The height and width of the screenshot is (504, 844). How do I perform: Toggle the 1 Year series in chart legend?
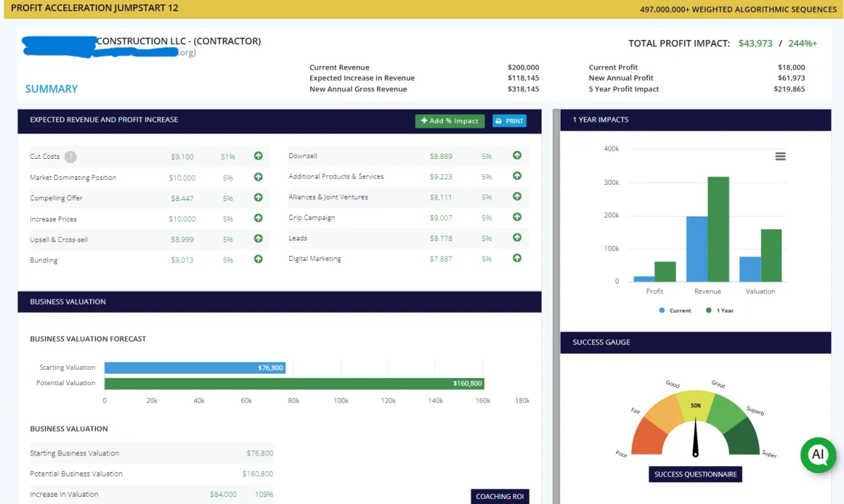pos(720,310)
